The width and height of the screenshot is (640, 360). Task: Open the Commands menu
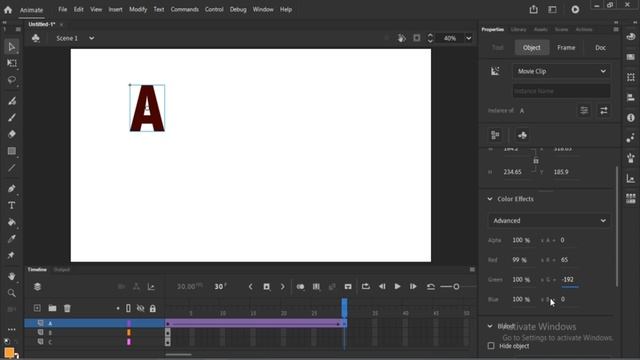click(184, 9)
